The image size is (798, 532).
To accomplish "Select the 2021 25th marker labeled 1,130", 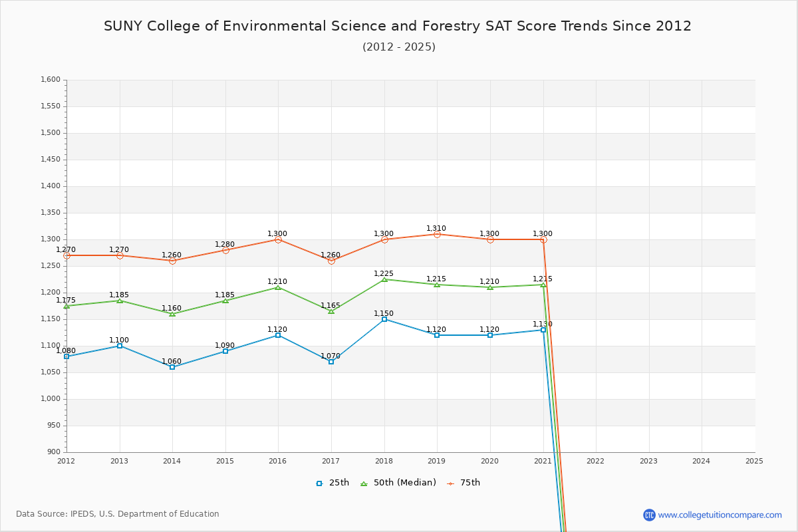I will click(543, 330).
